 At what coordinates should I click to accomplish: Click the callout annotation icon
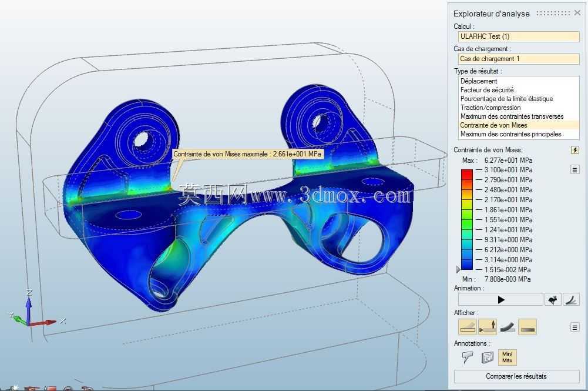(467, 357)
